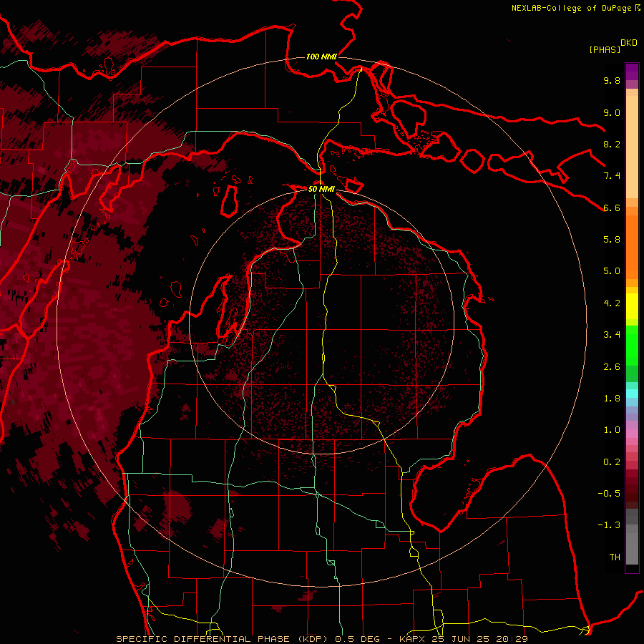Image resolution: width=644 pixels, height=644 pixels.
Task: Click the 9.0 color scale value
Action: tap(612, 112)
